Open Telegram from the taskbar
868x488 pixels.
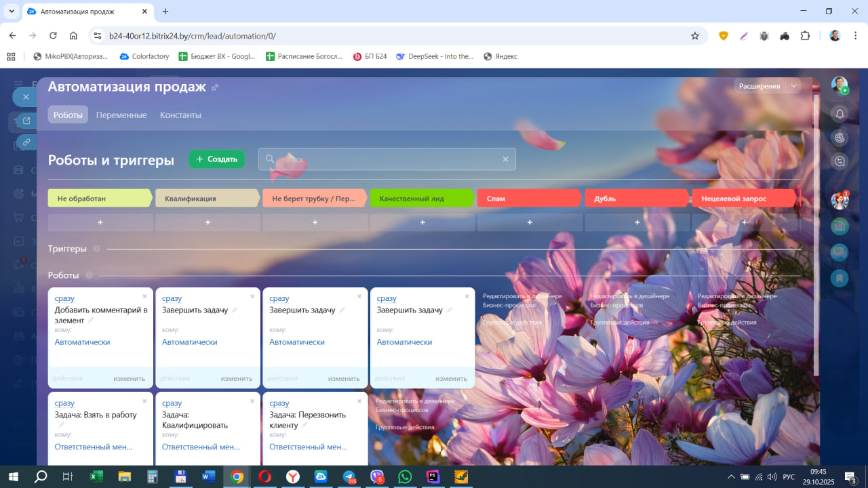[349, 476]
